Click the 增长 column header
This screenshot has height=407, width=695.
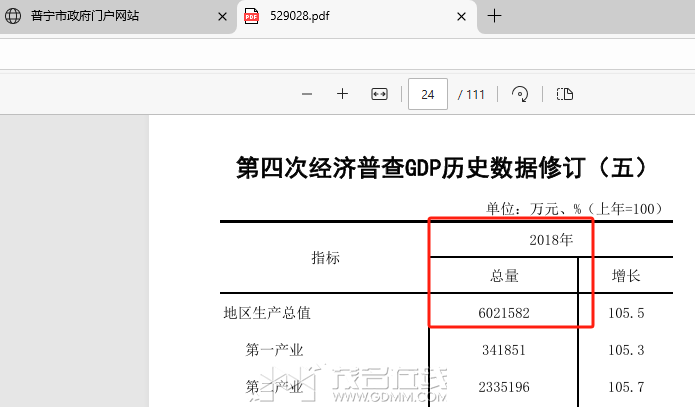626,276
